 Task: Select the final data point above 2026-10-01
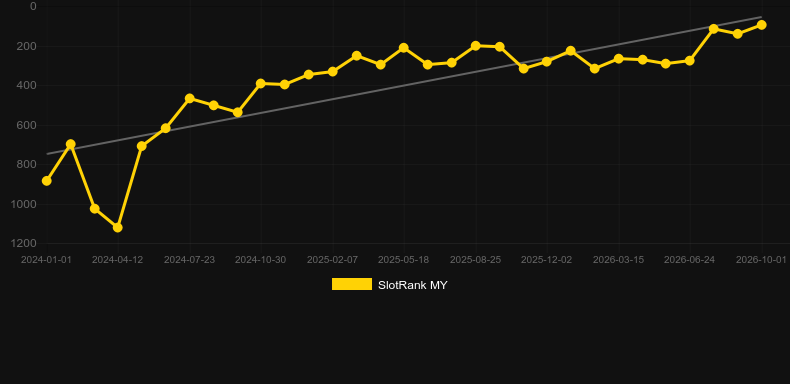(761, 25)
